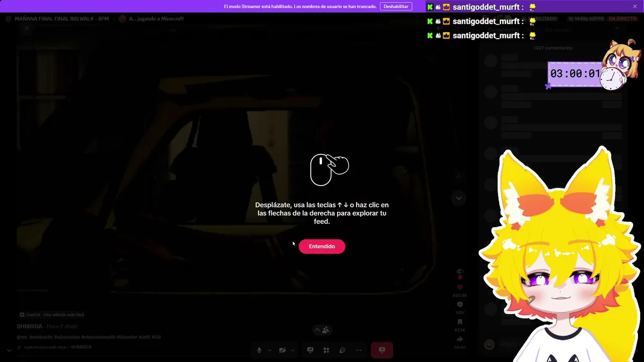Click the mouse-and-hand scroll tutorial icon

[330, 169]
